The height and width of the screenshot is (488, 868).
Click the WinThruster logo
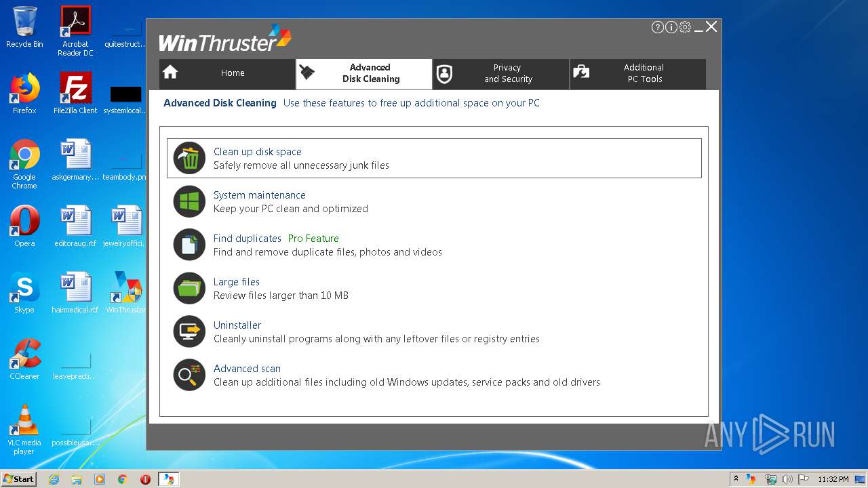tap(225, 39)
